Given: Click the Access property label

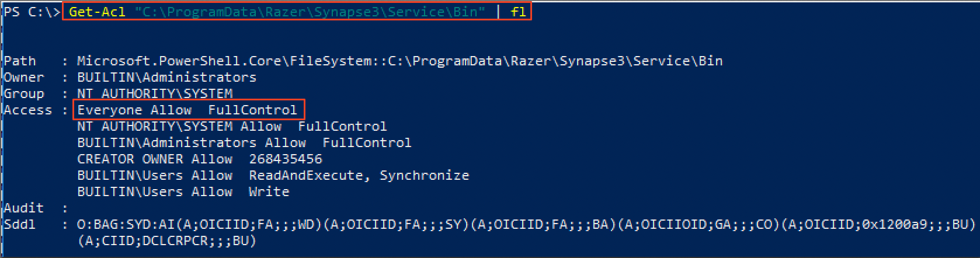Looking at the screenshot, I should pyautogui.click(x=27, y=110).
